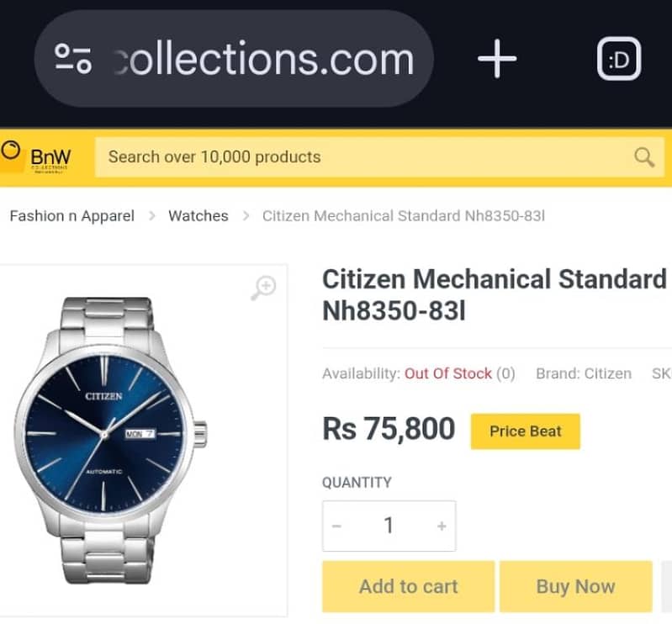Click Buy Now
This screenshot has height=624, width=672.
pos(575,586)
